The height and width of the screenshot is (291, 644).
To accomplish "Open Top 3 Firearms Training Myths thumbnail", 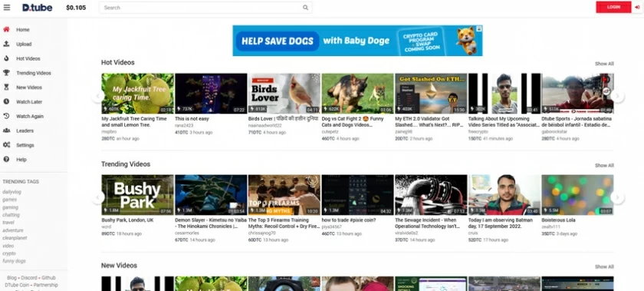I will pyautogui.click(x=284, y=195).
